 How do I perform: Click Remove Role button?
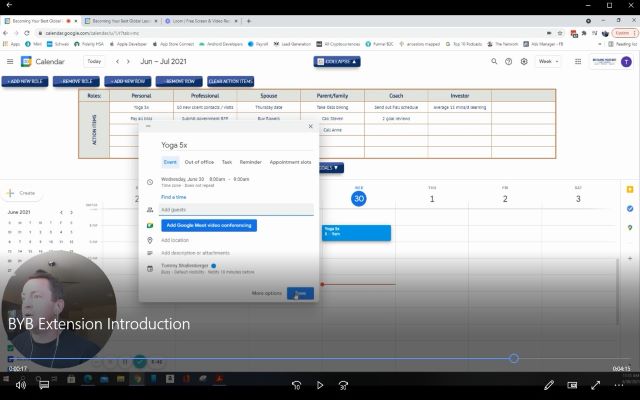[76, 81]
